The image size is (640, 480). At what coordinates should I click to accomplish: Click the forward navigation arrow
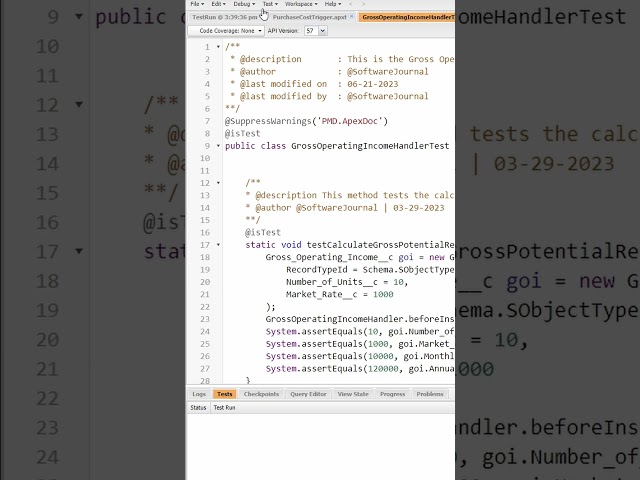[363, 4]
